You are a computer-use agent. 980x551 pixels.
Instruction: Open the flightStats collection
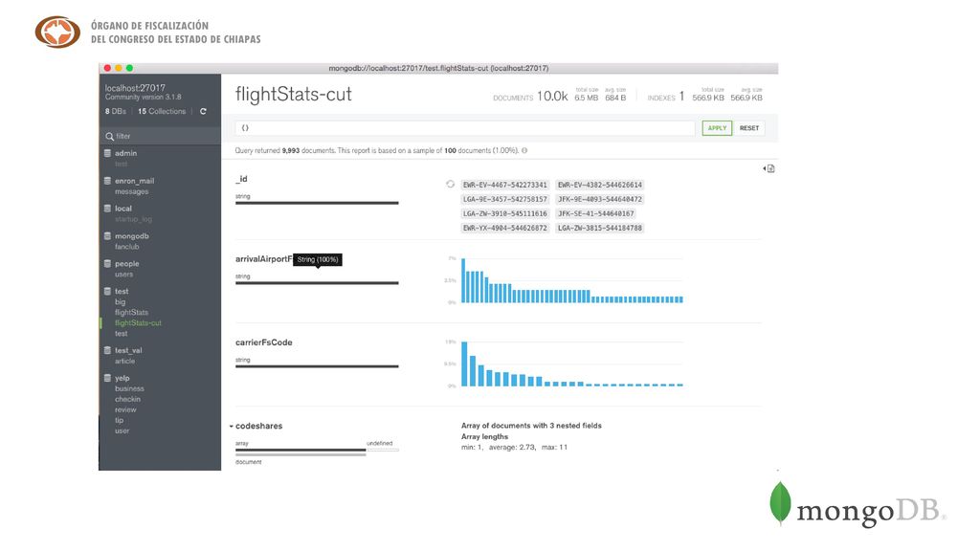[131, 313]
